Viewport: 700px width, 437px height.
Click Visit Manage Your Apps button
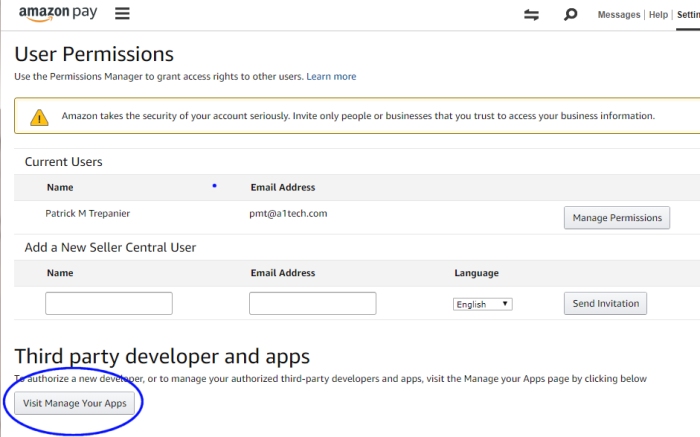click(x=75, y=403)
